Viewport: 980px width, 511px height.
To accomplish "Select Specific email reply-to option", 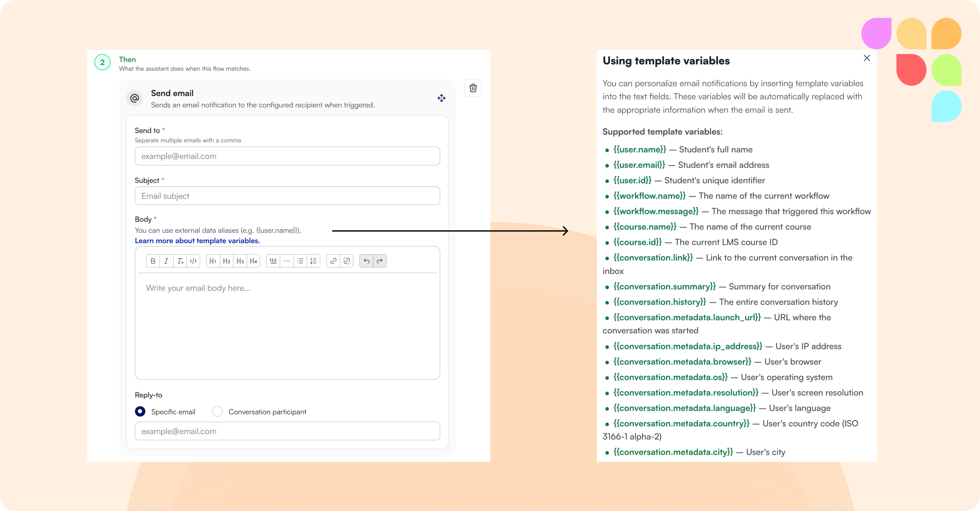I will pos(140,411).
